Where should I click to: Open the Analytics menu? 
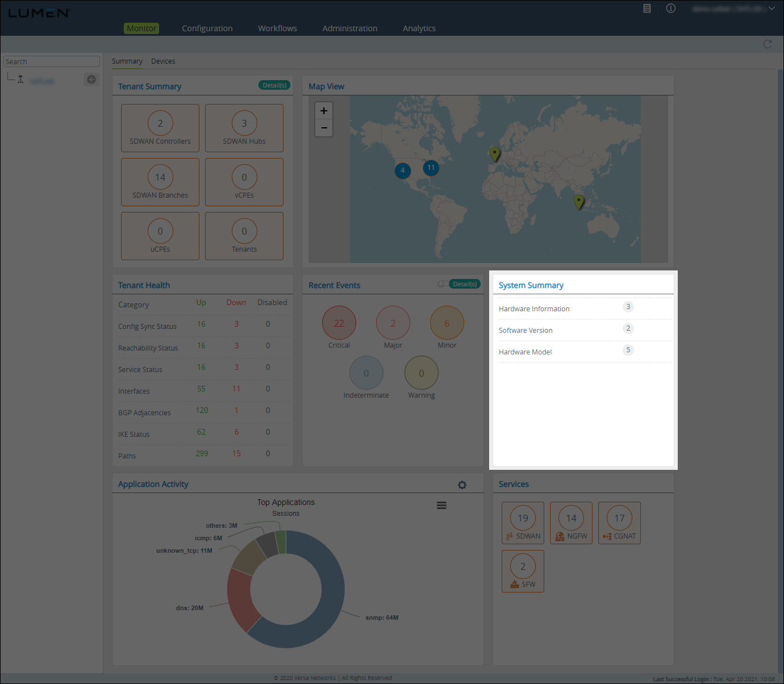[419, 28]
